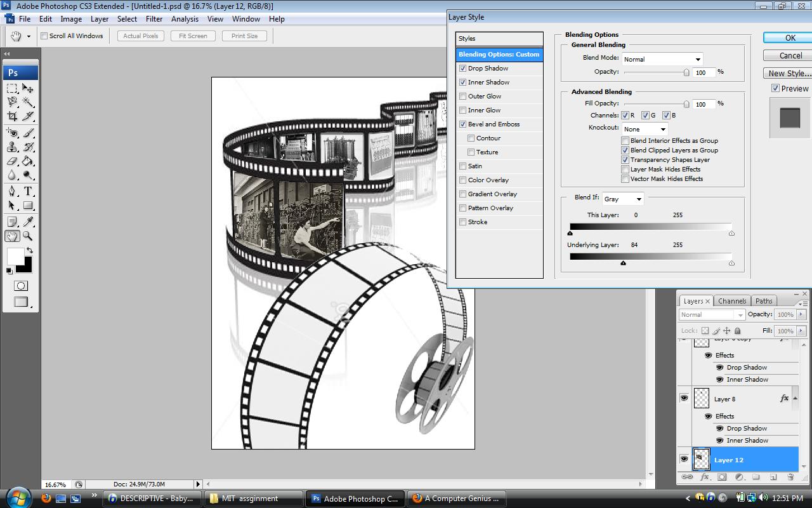Open the Blend Mode dropdown in Layer Style
812x508 pixels.
662,59
